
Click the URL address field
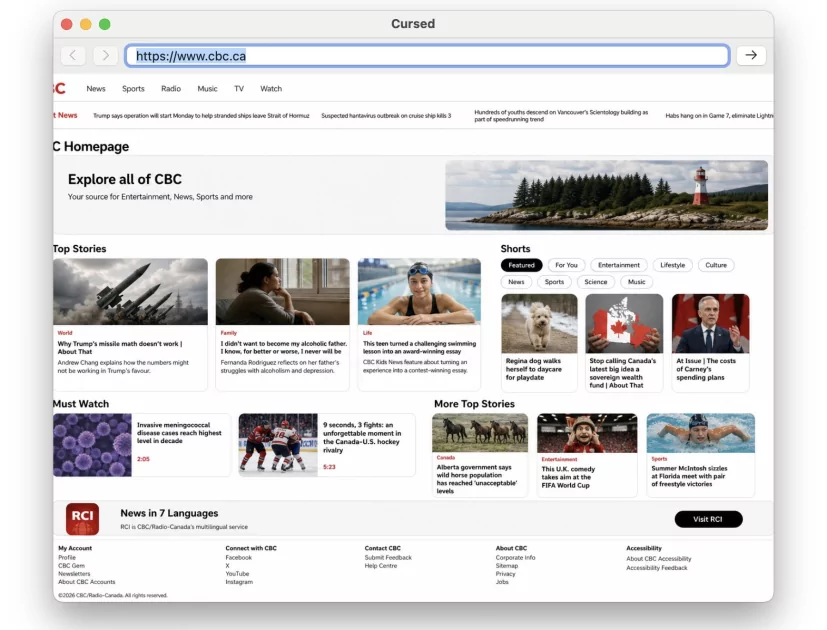pos(427,56)
